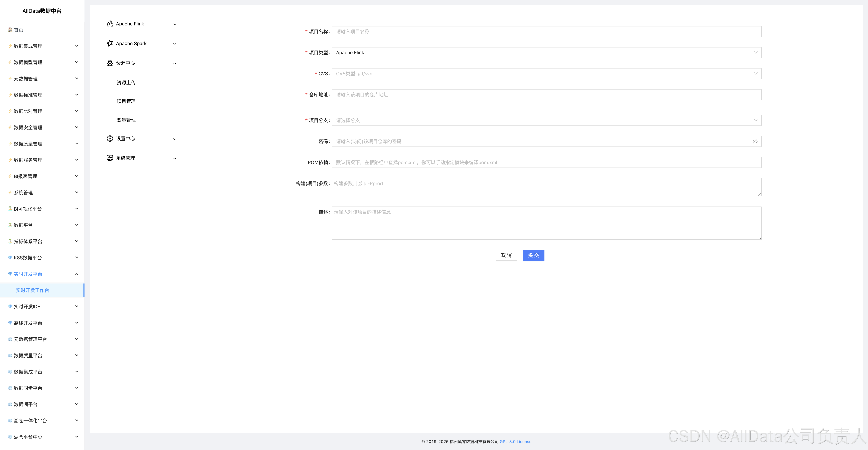
Task: Focus the 仓库地址 input field
Action: 546,95
